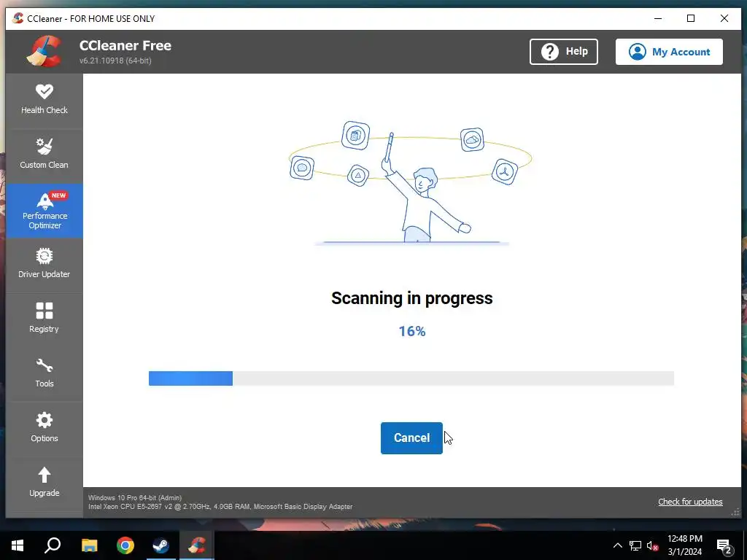Click the Check for updates link

click(690, 502)
